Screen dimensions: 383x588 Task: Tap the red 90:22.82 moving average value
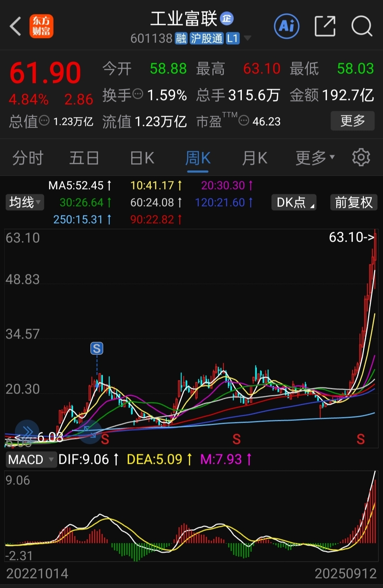156,219
